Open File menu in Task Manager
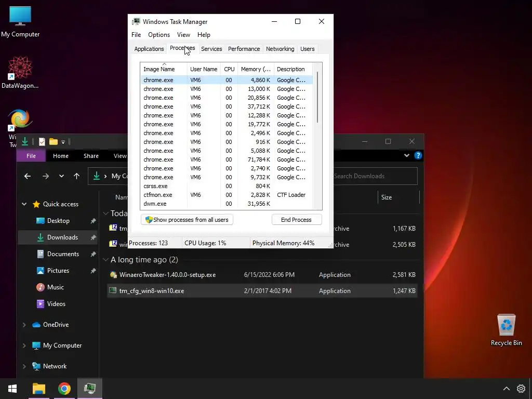 (136, 35)
